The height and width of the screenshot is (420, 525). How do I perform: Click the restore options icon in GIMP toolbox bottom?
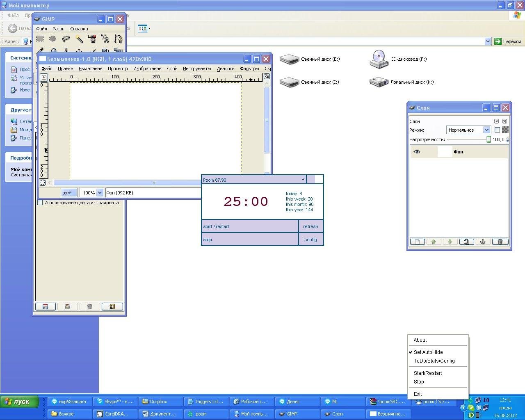tap(68, 306)
